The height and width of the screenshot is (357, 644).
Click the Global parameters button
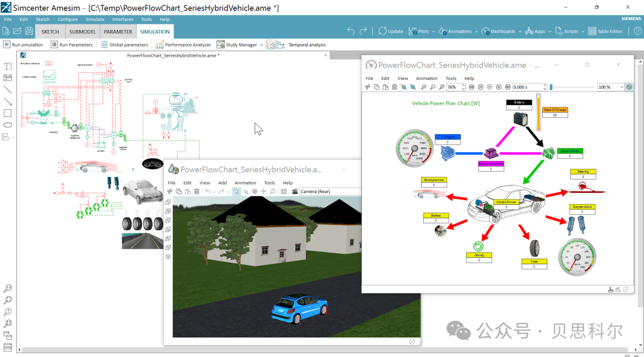pyautogui.click(x=124, y=45)
